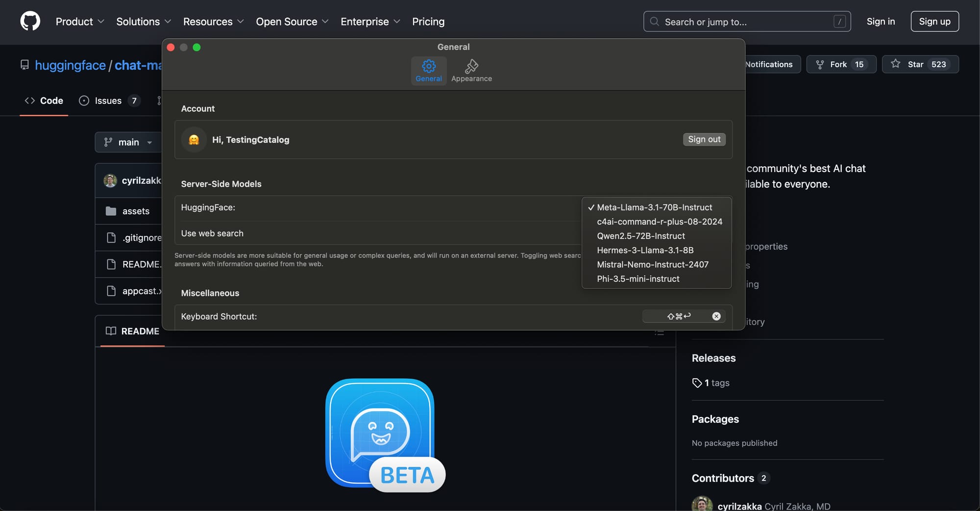Click the tag icon under Releases
Screen dimensions: 980x511
click(697, 383)
